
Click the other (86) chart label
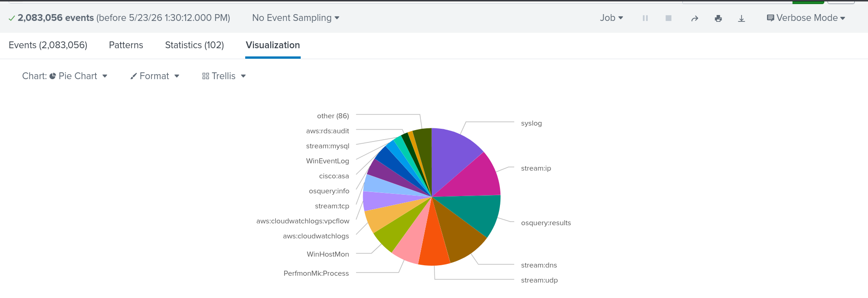(x=333, y=116)
